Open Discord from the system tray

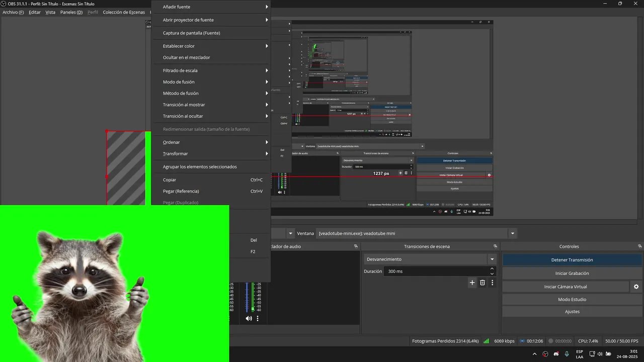[556, 354]
